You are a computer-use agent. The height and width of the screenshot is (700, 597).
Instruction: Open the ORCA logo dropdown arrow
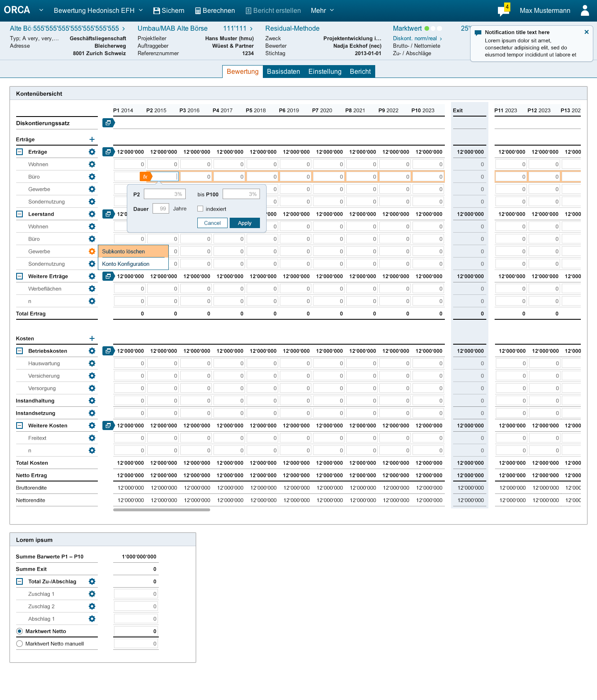[41, 10]
